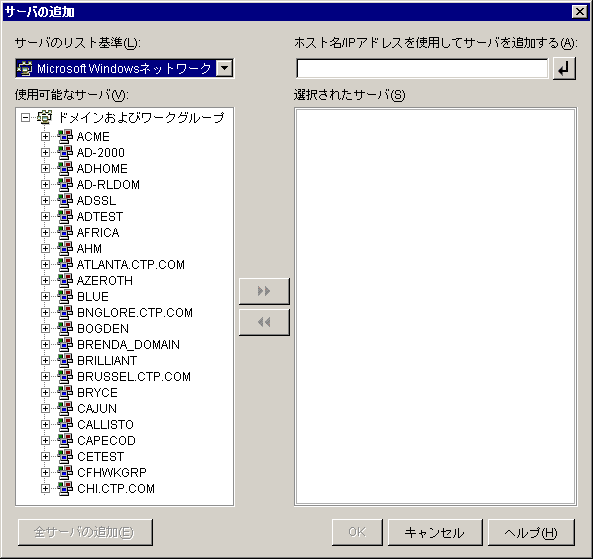The width and height of the screenshot is (593, 559).
Task: Click the AFRICA domain icon
Action: 65,232
